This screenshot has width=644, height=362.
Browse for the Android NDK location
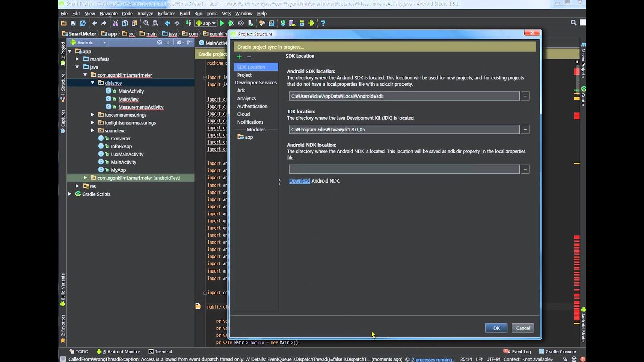pyautogui.click(x=525, y=169)
